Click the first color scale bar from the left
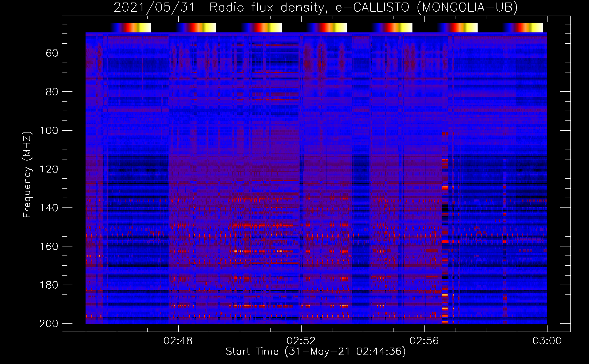Viewport: 589px width, 364px height. point(131,28)
